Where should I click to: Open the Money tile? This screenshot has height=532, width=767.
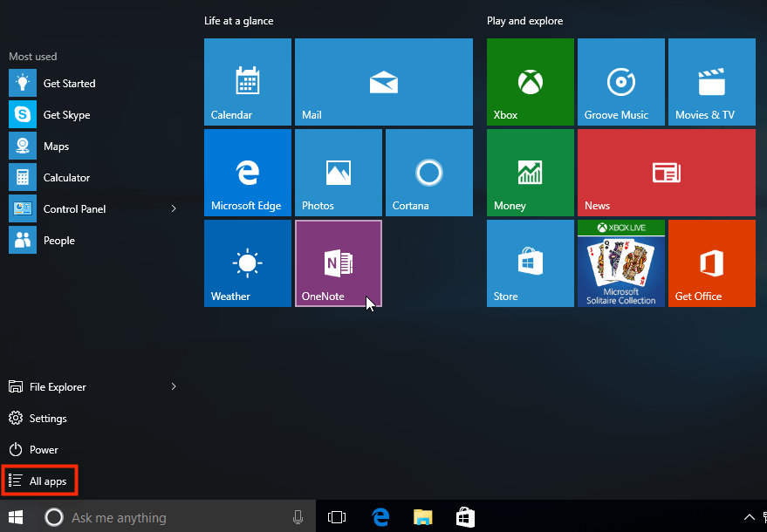(x=530, y=172)
